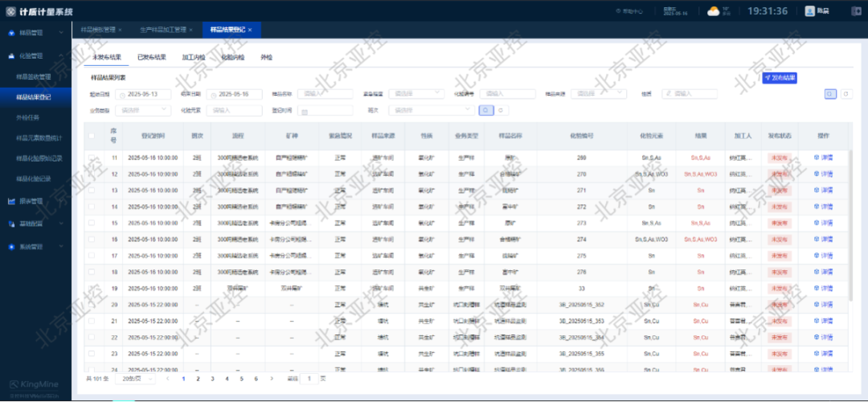Open the 20条/页 page size dropdown
Viewport: 868px width, 402px height.
pos(135,379)
